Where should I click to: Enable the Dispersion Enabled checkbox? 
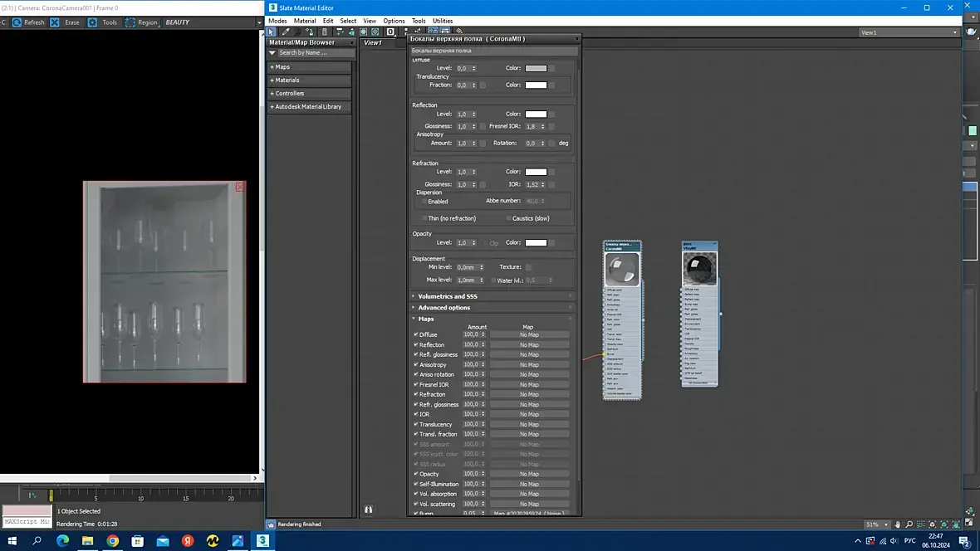click(x=424, y=202)
